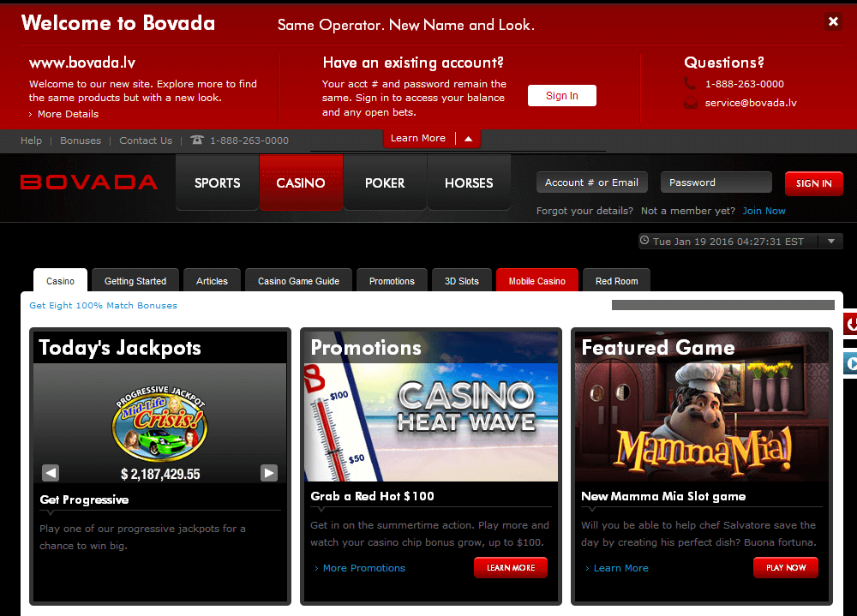Click the Bovada logo
The height and width of the screenshot is (616, 857).
point(88,182)
